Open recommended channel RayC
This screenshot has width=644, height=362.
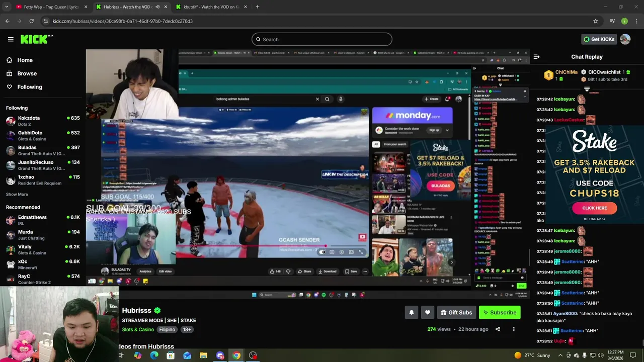coord(43,279)
